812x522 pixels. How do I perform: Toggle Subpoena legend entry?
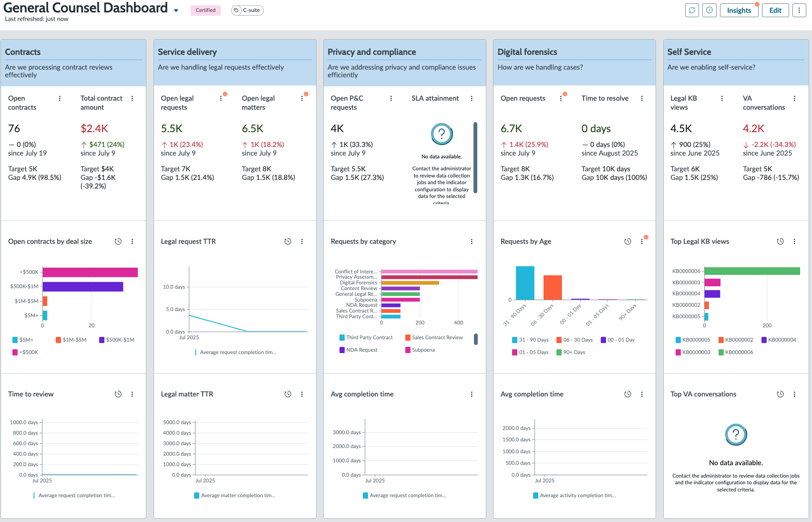pos(420,350)
